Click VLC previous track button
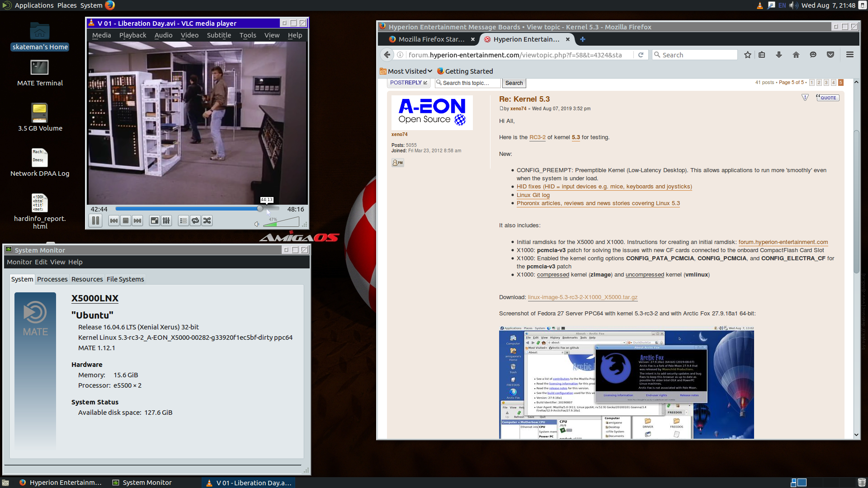The height and width of the screenshot is (488, 868). tap(114, 221)
